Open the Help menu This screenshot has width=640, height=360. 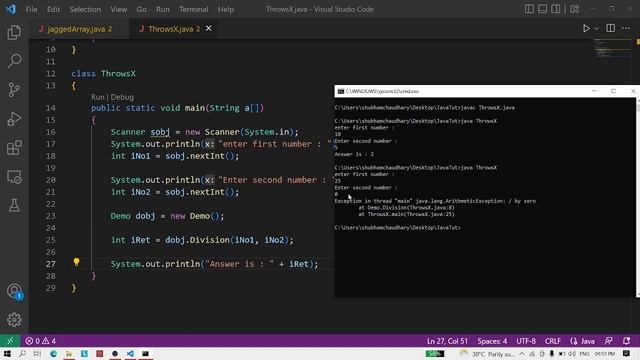tap(226, 9)
